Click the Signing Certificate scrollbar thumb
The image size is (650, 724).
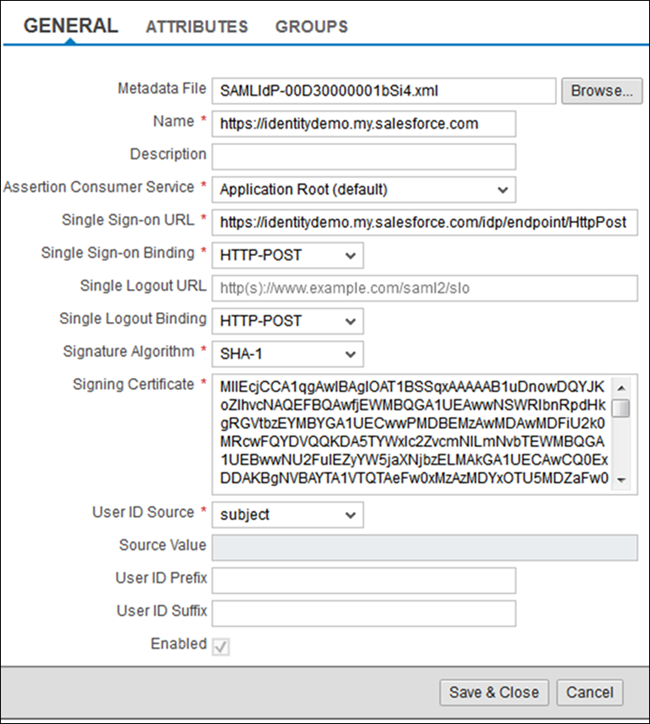621,408
